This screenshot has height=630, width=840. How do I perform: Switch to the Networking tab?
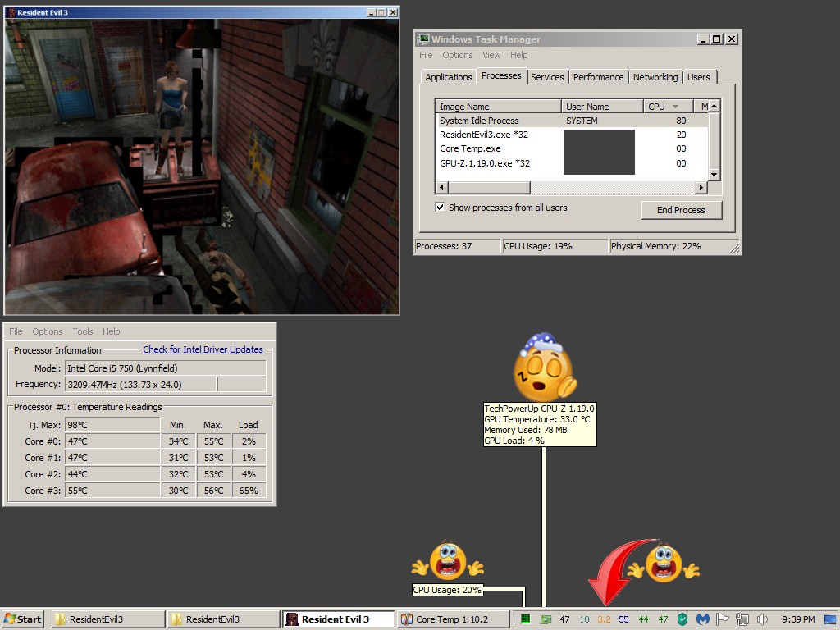(x=655, y=77)
